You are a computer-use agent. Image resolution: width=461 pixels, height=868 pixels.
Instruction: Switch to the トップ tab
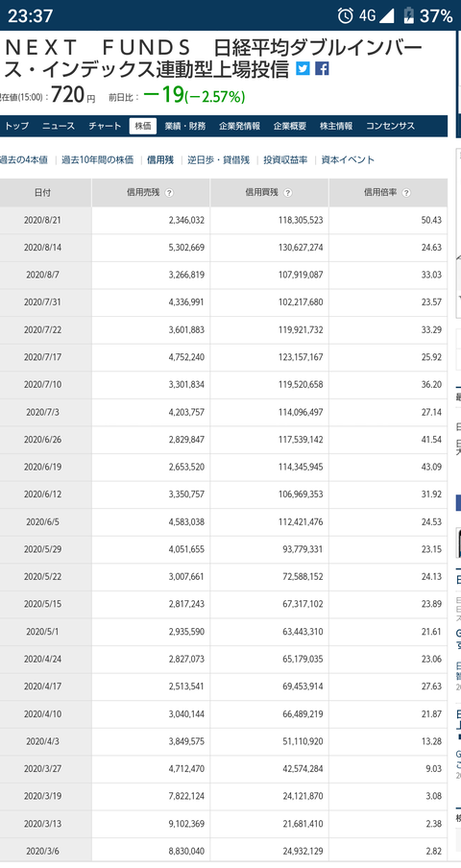(16, 126)
